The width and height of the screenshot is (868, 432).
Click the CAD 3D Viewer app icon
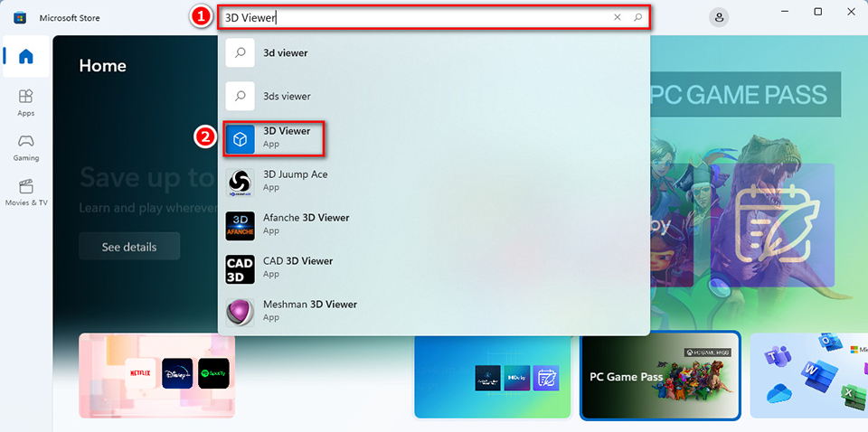(x=240, y=269)
